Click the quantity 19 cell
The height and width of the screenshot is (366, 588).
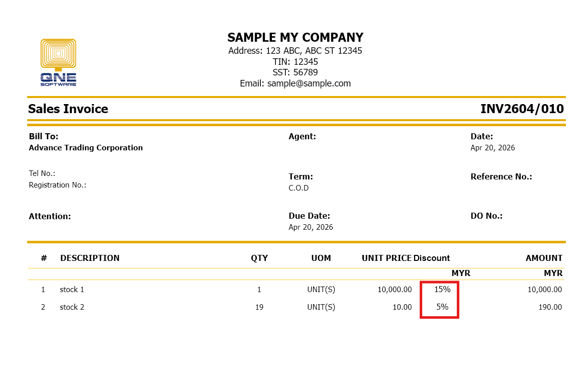[259, 307]
